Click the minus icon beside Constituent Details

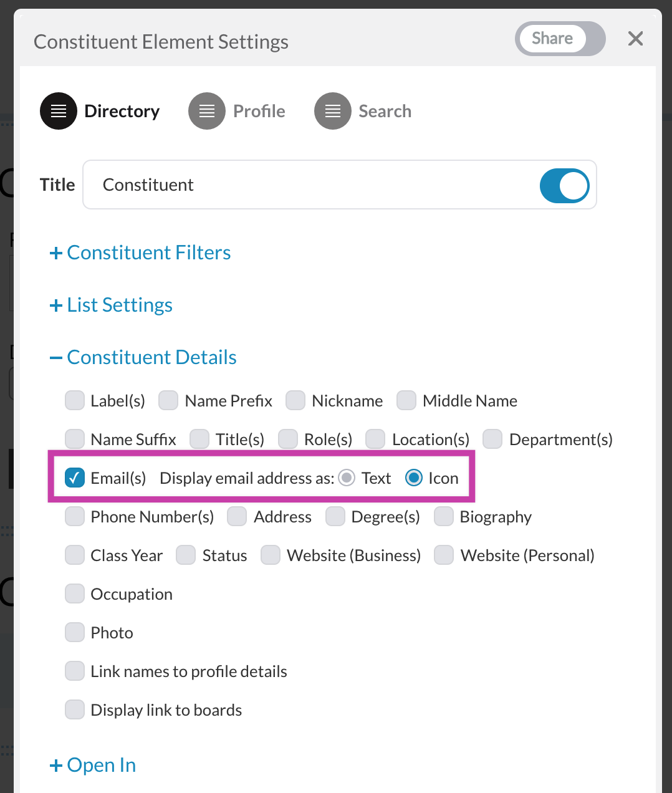coord(56,358)
